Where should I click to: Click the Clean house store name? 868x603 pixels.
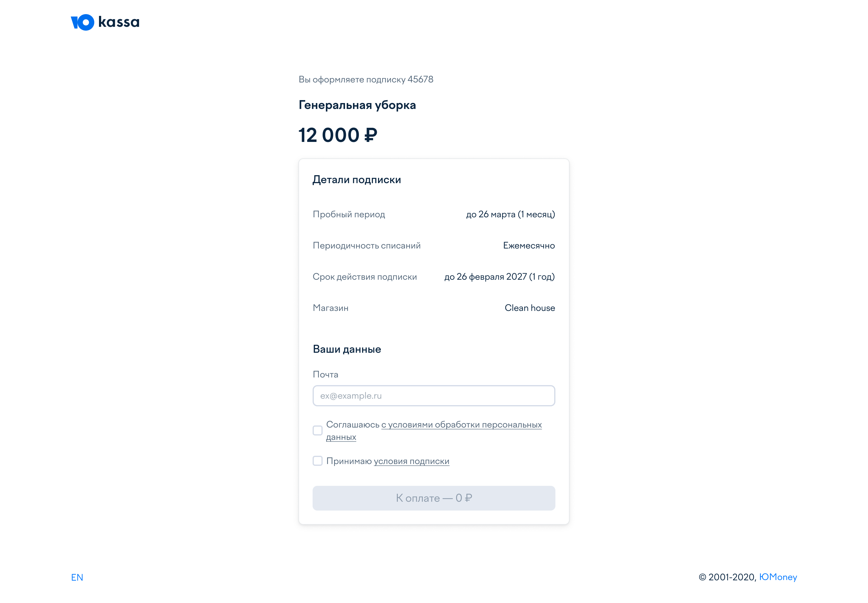[530, 308]
